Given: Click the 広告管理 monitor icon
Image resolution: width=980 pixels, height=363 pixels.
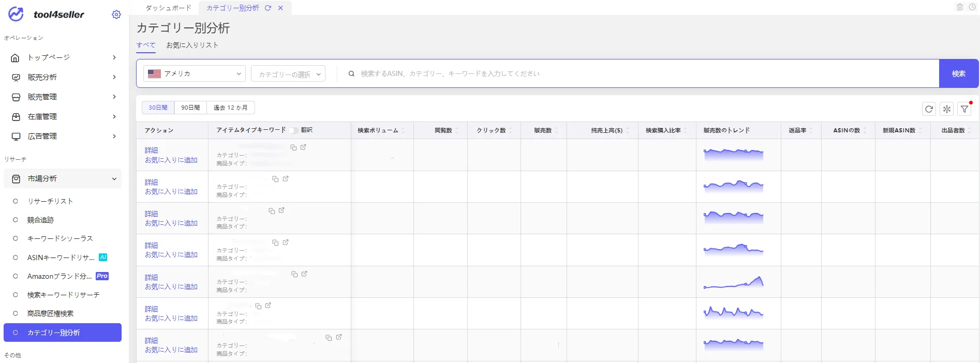Looking at the screenshot, I should pyautogui.click(x=16, y=136).
